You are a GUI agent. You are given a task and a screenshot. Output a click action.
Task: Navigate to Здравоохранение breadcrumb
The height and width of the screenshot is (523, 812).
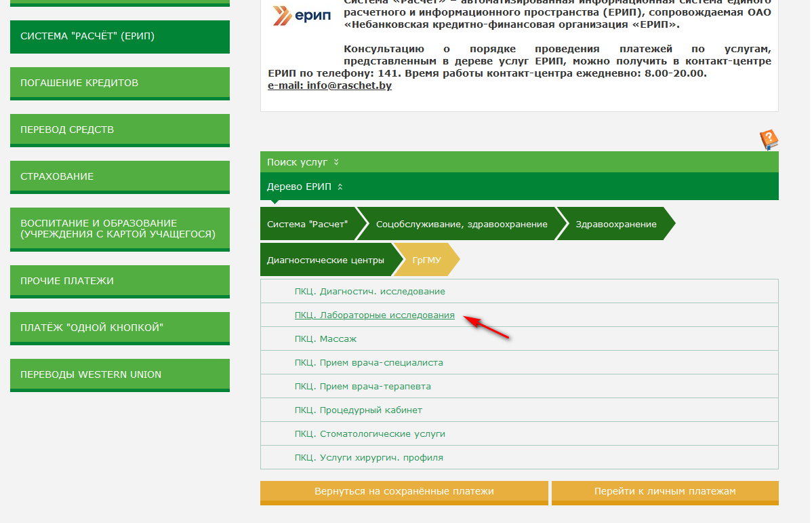(615, 224)
